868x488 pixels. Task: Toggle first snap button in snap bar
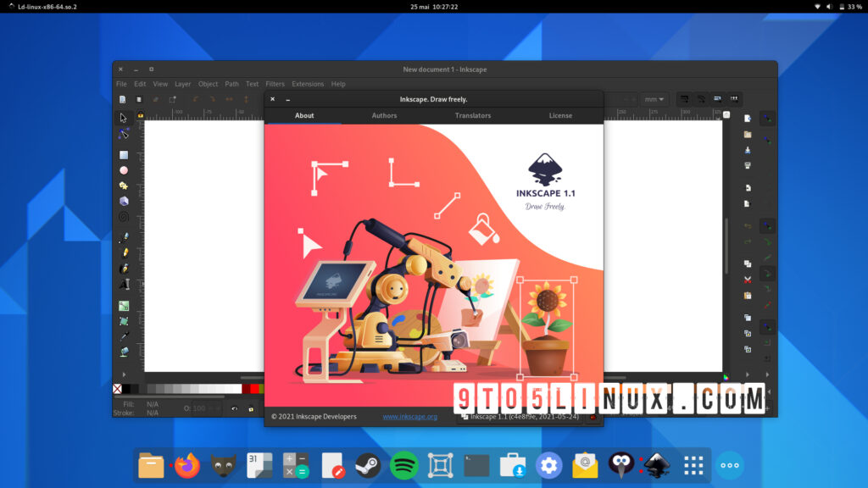(x=767, y=119)
